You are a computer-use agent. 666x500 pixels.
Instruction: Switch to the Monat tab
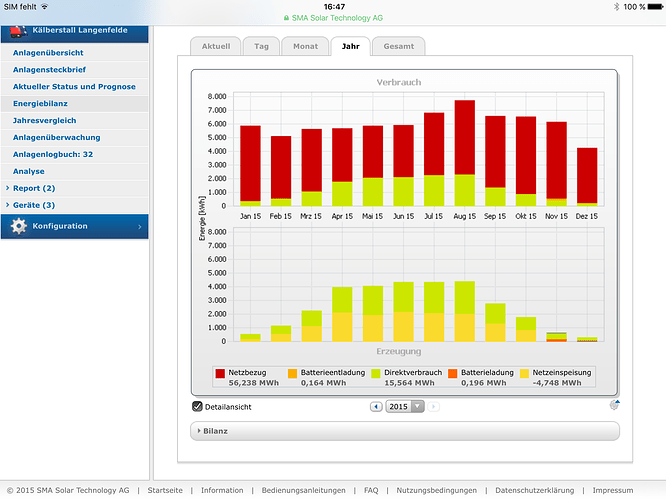[x=305, y=46]
